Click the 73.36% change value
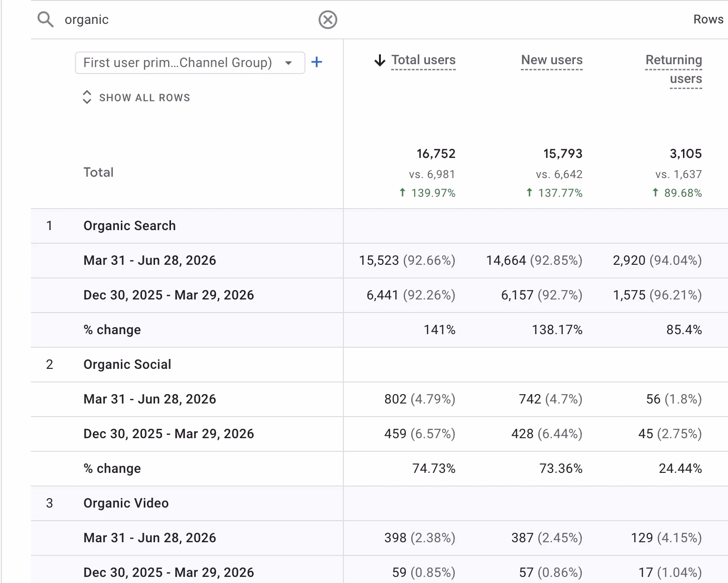728x583 pixels. click(561, 469)
